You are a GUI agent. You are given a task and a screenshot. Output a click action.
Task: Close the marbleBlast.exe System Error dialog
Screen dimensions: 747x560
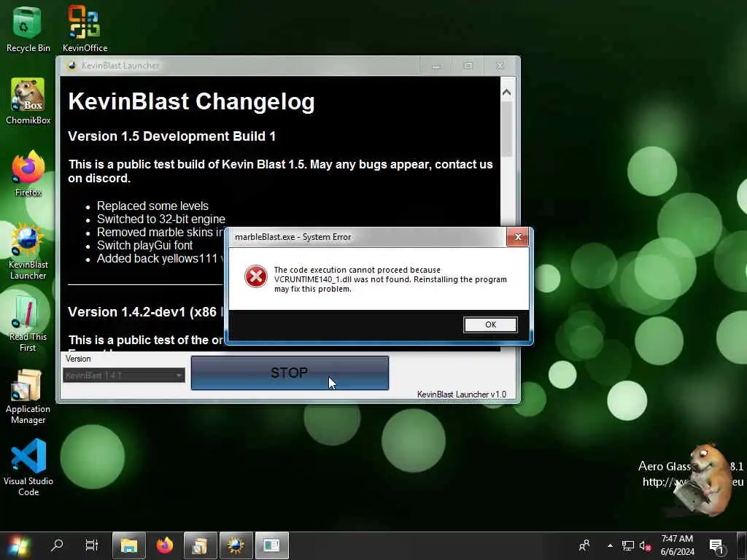518,237
